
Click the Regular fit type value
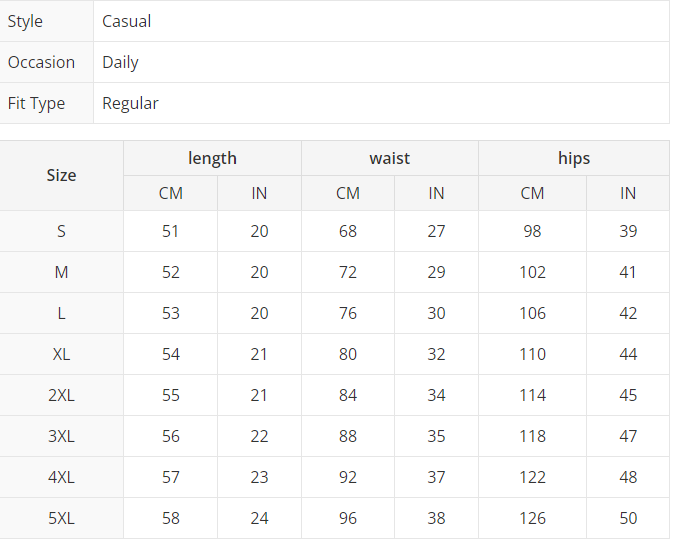(131, 103)
